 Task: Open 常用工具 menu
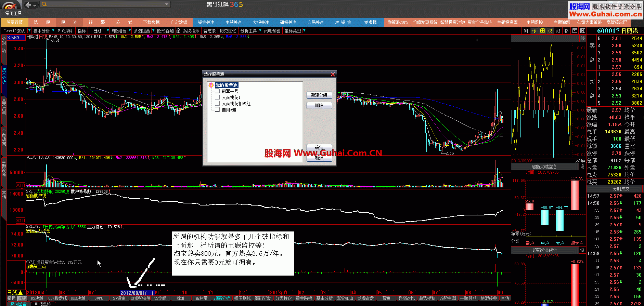coord(13,13)
